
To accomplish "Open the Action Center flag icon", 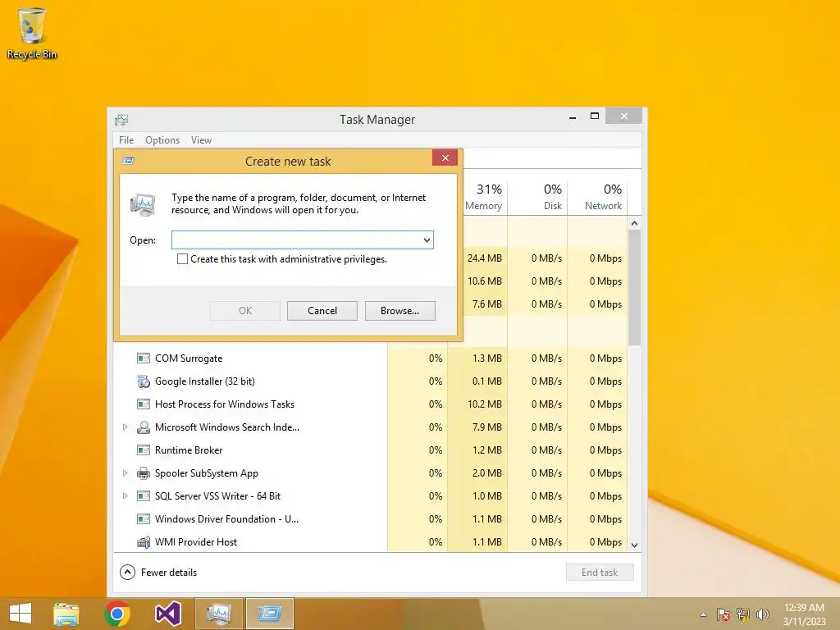I will point(724,614).
